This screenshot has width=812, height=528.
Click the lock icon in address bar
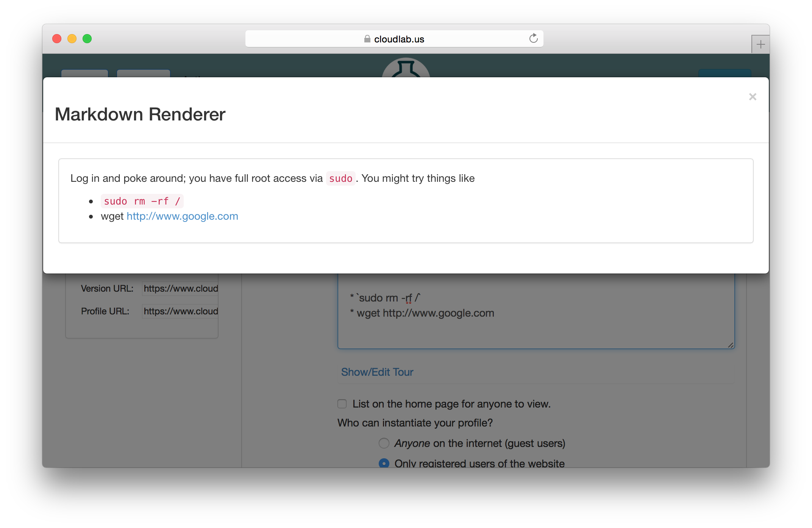tap(367, 39)
